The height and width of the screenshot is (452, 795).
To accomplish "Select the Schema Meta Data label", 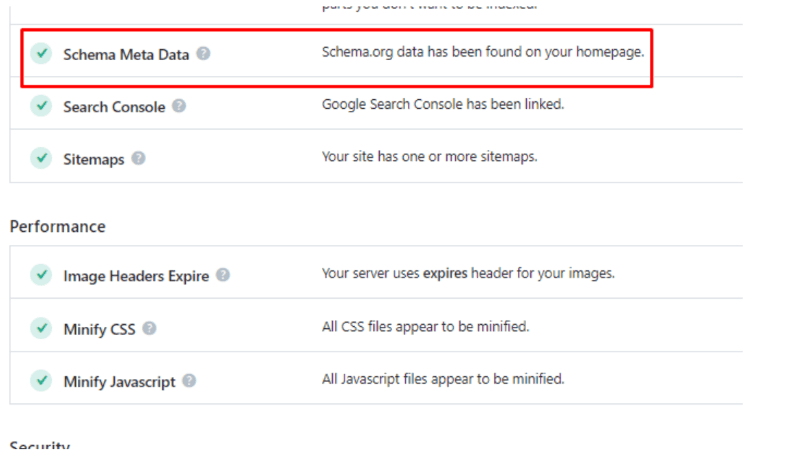I will (126, 54).
